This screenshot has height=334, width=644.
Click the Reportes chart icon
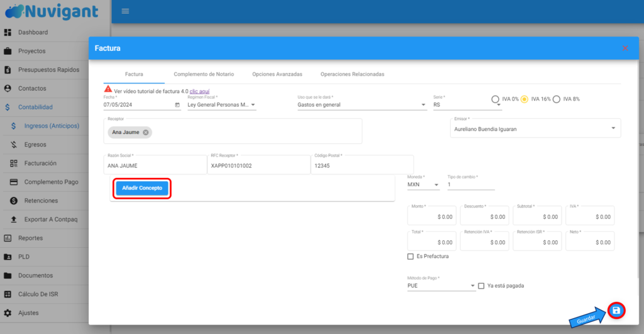pyautogui.click(x=8, y=238)
